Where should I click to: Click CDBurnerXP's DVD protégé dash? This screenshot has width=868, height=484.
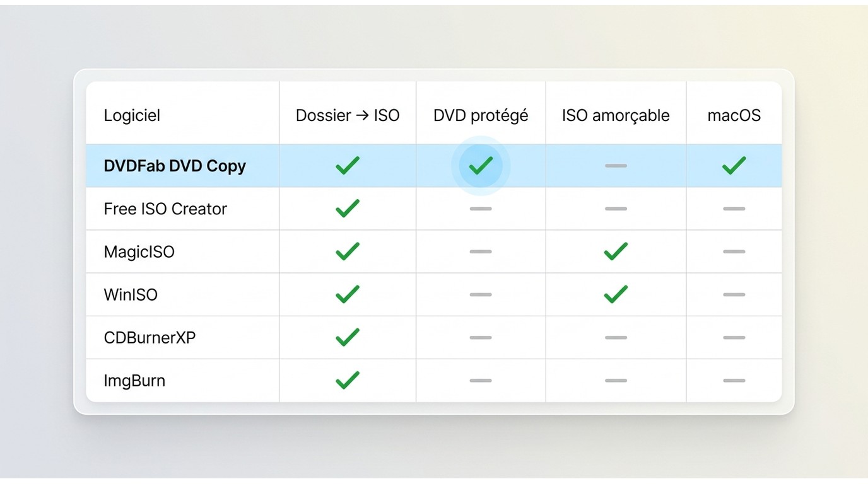click(x=481, y=337)
